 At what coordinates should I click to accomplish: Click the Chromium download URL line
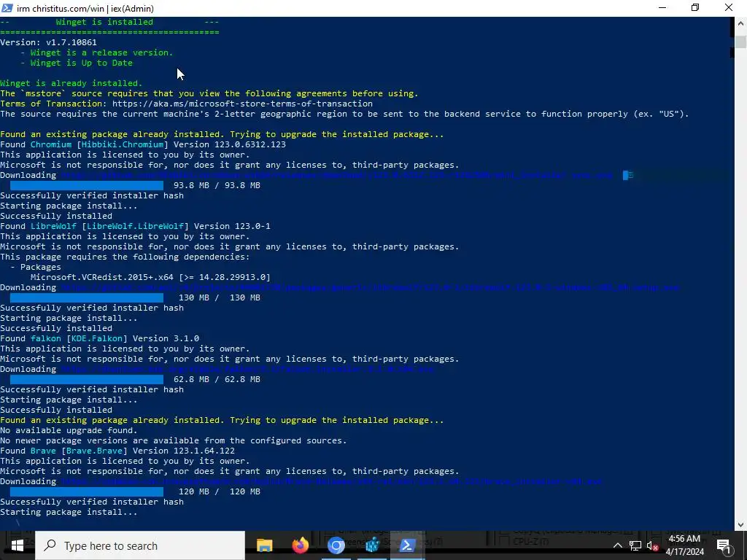coord(337,175)
